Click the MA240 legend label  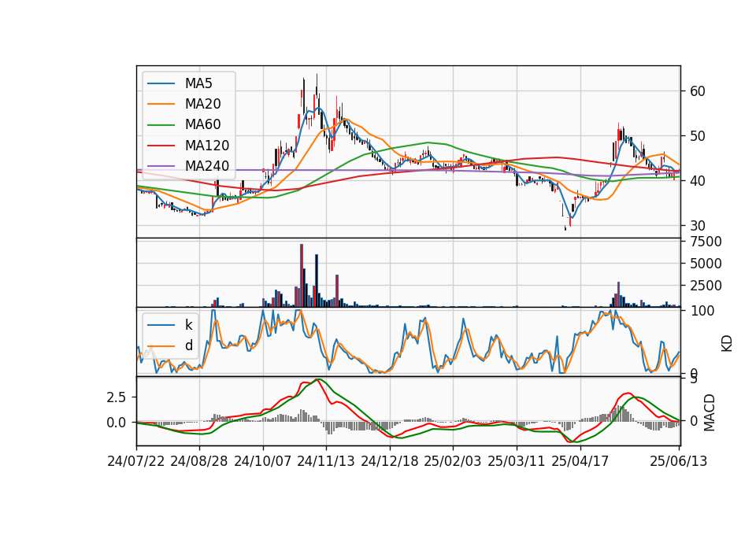point(207,166)
